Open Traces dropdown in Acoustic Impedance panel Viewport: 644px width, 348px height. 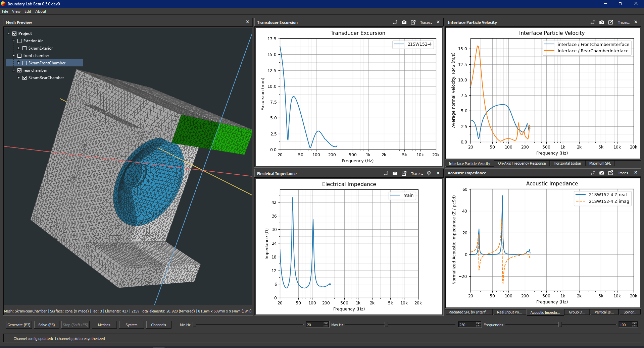624,173
